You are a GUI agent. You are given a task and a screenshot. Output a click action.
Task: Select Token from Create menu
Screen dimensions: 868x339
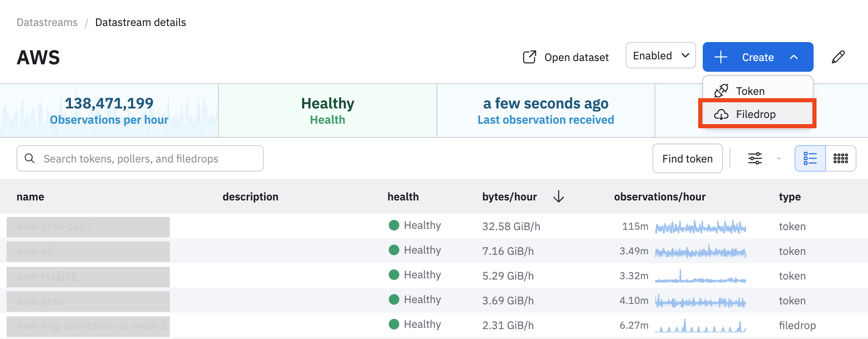point(750,91)
